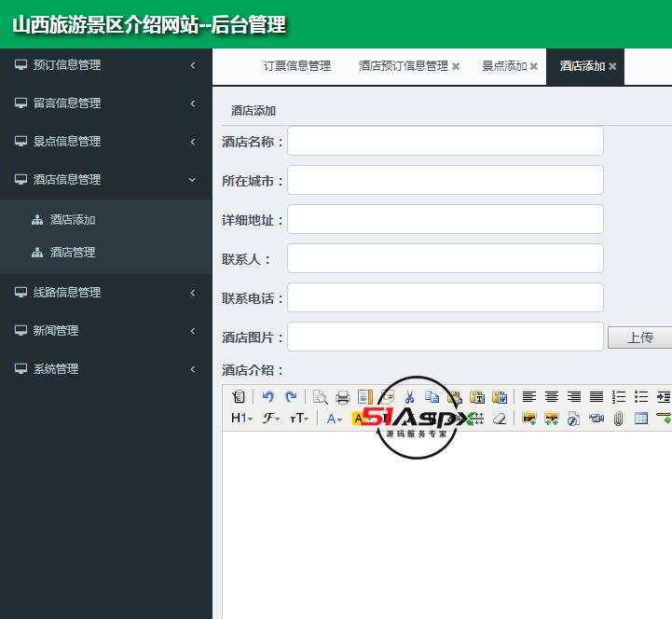672x619 pixels.
Task: Click the HTML source view icon
Action: pos(239,396)
